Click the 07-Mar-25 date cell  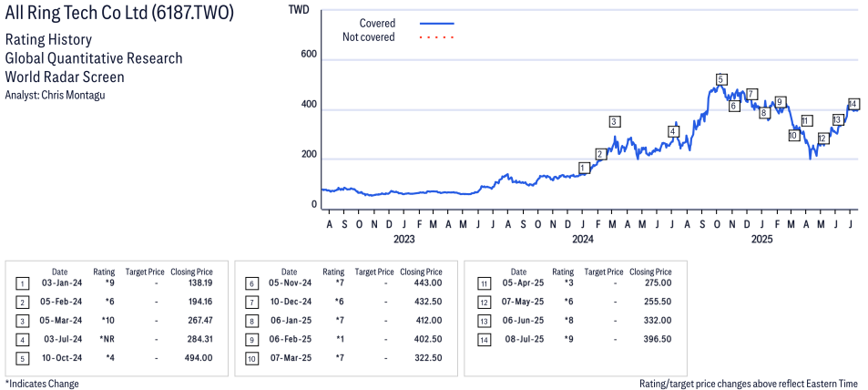291,357
